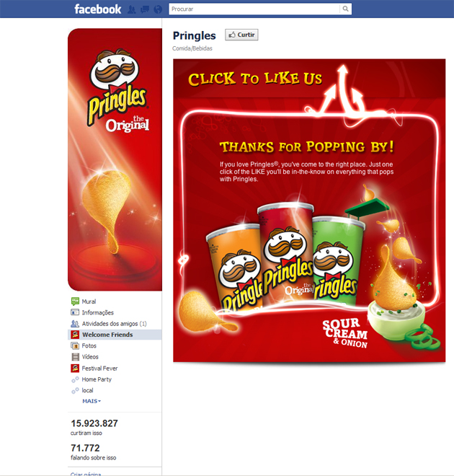Click the Fotos icon in the sidebar
Image resolution: width=454 pixels, height=476 pixels.
pyautogui.click(x=75, y=345)
